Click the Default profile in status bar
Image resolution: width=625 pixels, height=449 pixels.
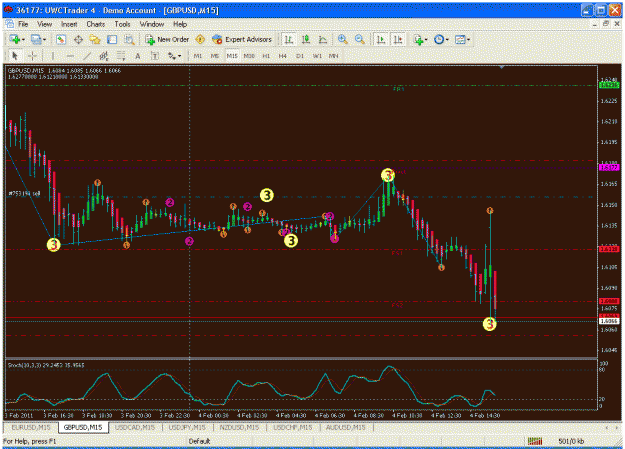point(199,441)
